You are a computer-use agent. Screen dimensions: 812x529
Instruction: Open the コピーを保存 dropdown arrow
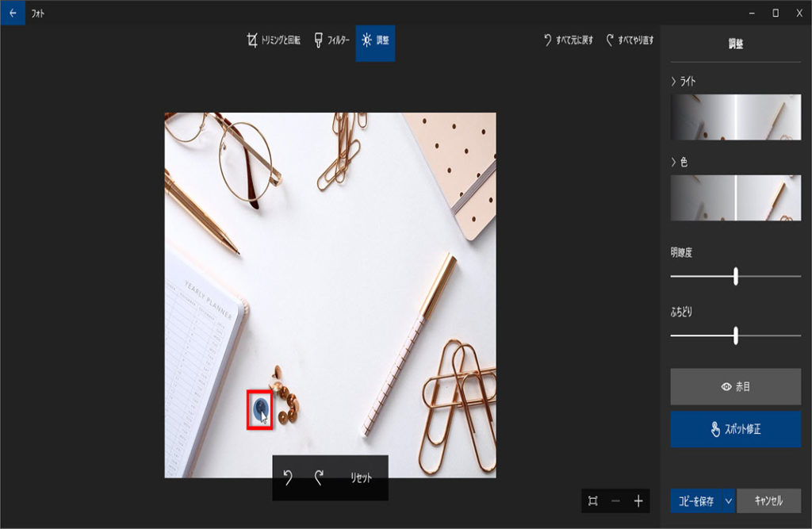pos(728,501)
